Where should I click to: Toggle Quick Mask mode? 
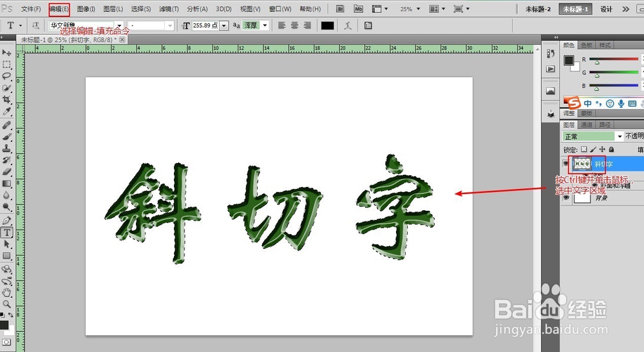[x=6, y=342]
